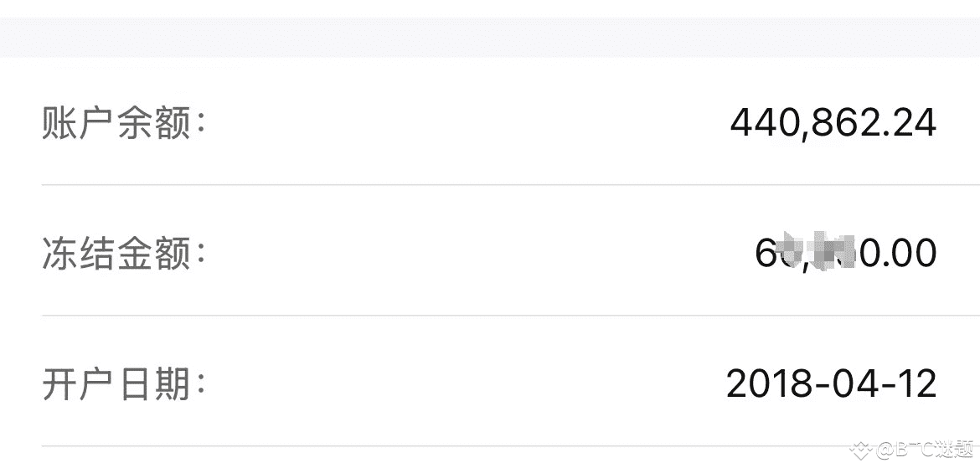Select the frozen amount ending in 0.00
Image resolution: width=980 pixels, height=468 pixels.
click(846, 254)
